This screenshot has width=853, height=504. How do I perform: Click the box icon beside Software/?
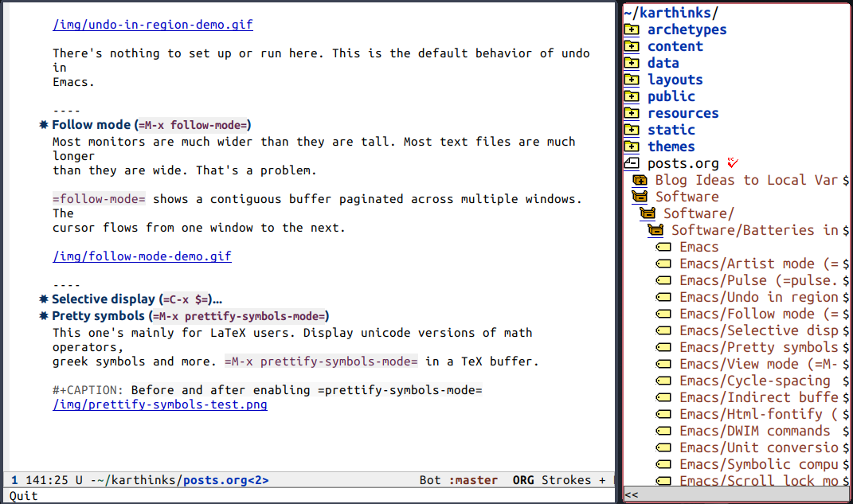[648, 213]
